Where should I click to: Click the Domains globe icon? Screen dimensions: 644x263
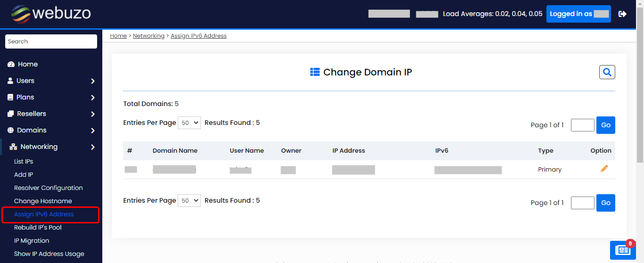click(x=11, y=130)
